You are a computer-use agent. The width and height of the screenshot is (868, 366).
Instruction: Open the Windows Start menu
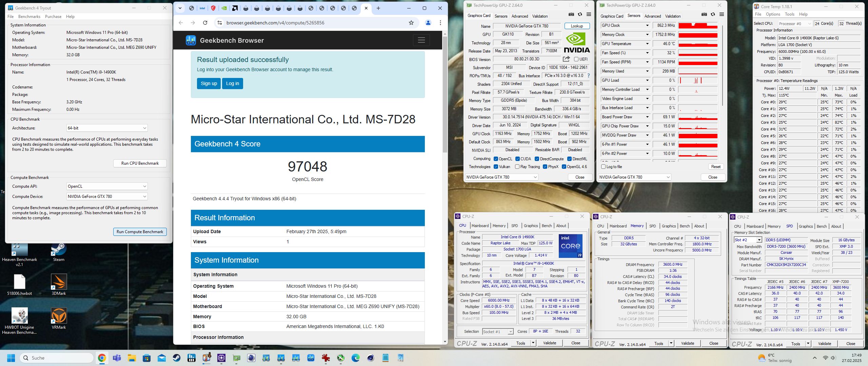tap(11, 358)
